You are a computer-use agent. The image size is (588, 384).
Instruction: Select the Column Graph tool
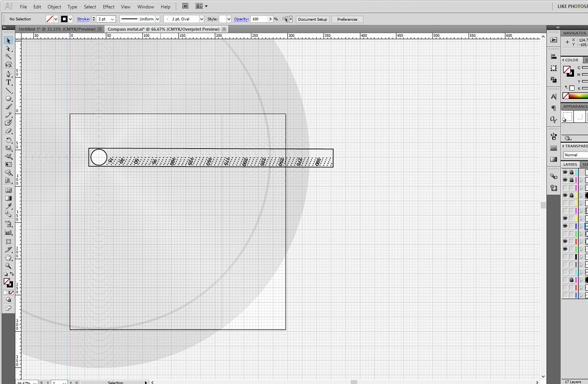coord(8,232)
